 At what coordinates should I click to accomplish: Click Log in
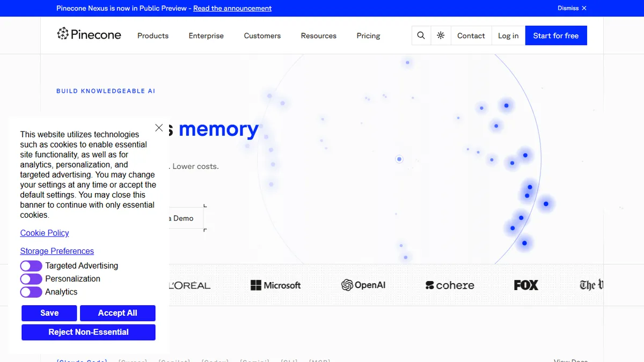(508, 35)
